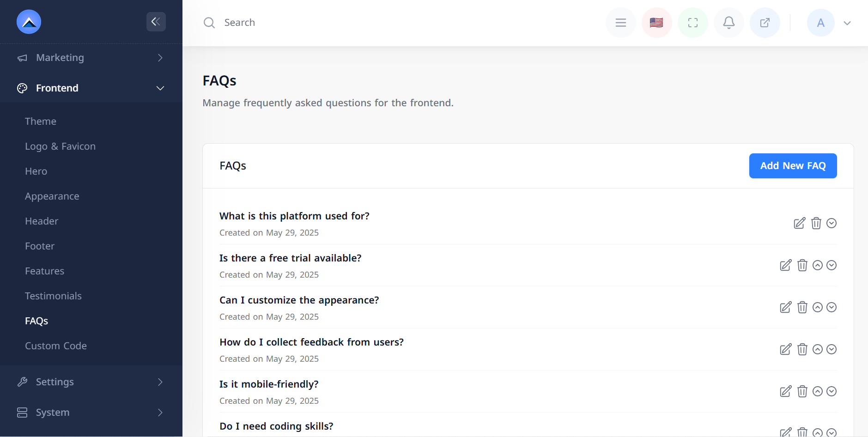Change language via the US flag icon
The height and width of the screenshot is (437, 868).
[x=656, y=23]
